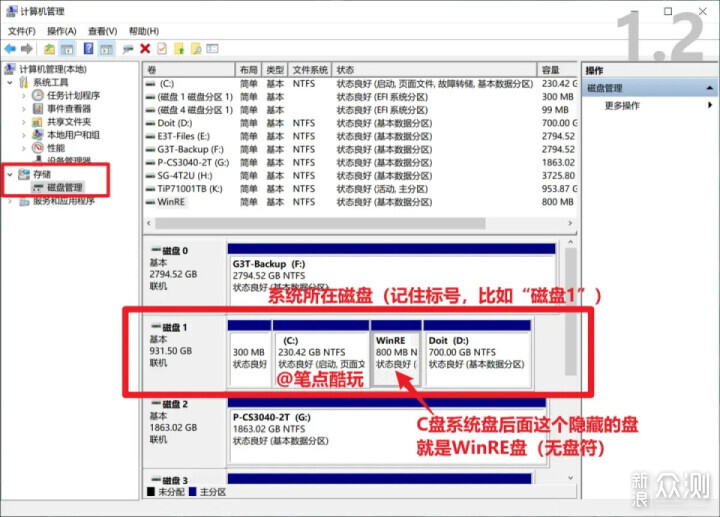Click 更多操作 in the actions pane

(622, 106)
